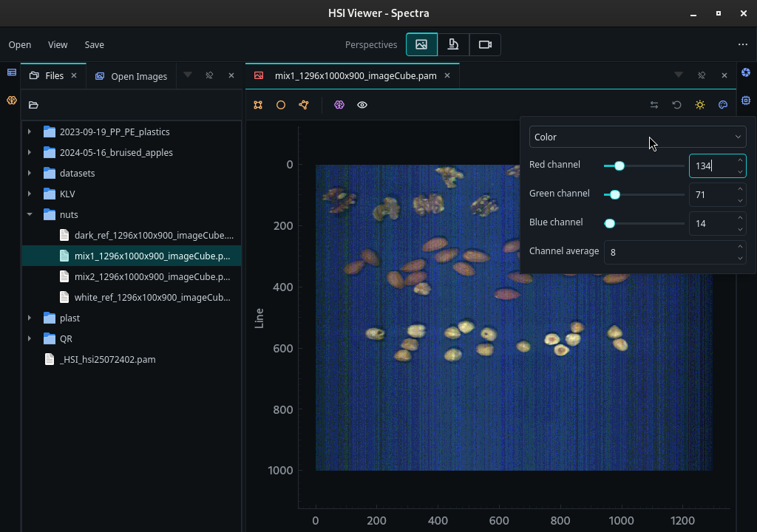Select mix1_1296x1000x900_imageCube file in tree
757x532 pixels.
click(132, 256)
